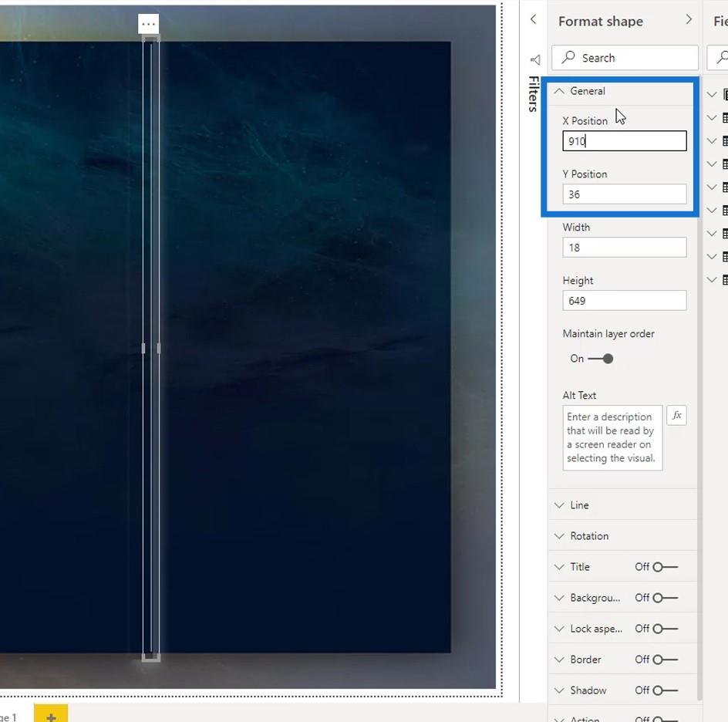
Task: Expand the Border section chevron
Action: click(559, 660)
